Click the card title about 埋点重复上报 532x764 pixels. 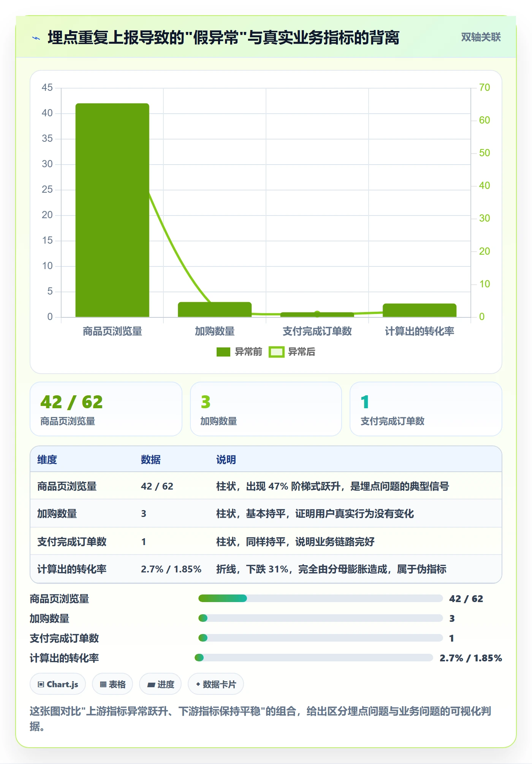click(x=223, y=38)
